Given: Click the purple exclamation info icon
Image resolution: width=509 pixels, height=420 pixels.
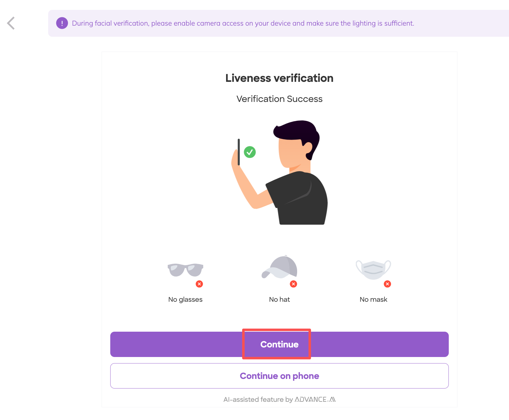Looking at the screenshot, I should click(x=62, y=23).
